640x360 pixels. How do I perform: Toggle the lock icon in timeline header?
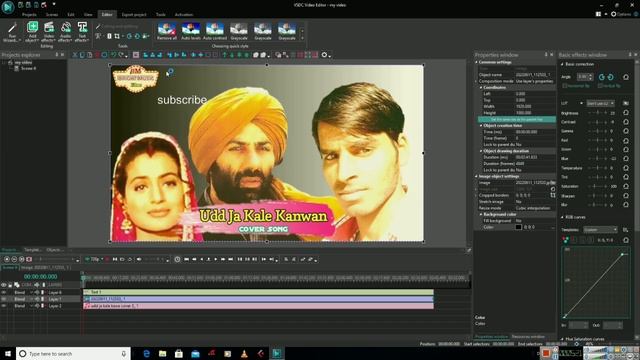pyautogui.click(x=10, y=285)
